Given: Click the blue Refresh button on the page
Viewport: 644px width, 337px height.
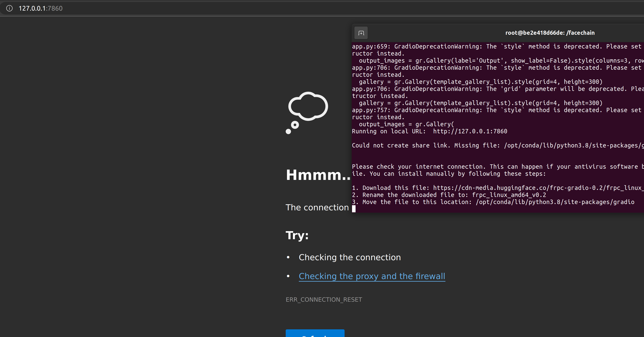Looking at the screenshot, I should pos(315,333).
